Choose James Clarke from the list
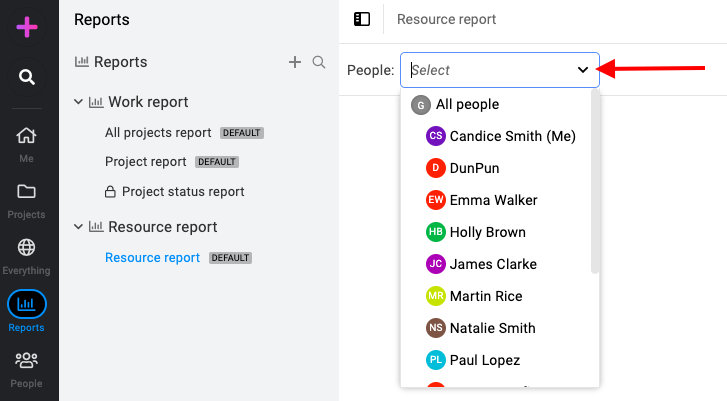The image size is (727, 401). pyautogui.click(x=496, y=264)
